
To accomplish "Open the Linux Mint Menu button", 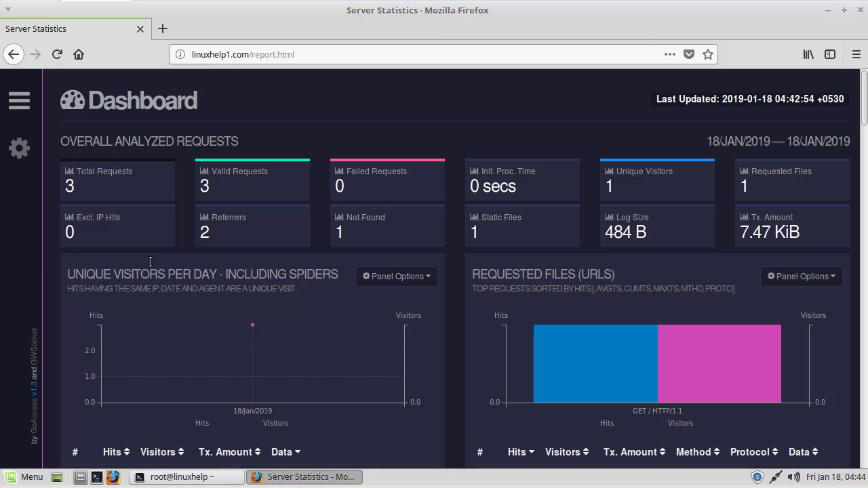I will (x=24, y=476).
